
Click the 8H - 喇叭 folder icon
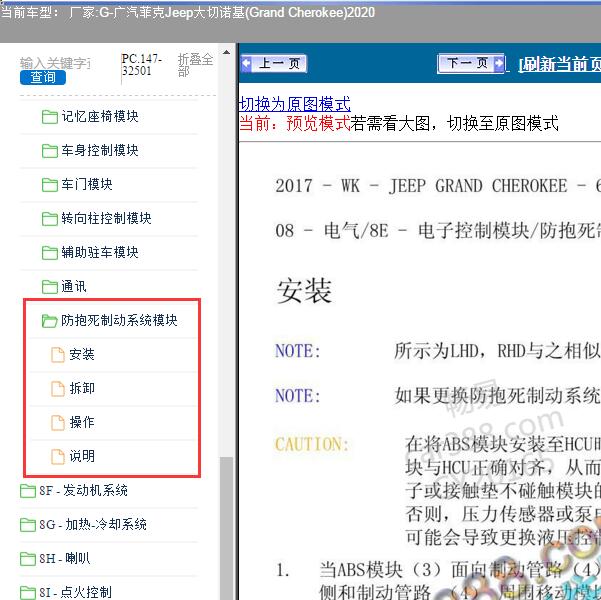pos(28,559)
